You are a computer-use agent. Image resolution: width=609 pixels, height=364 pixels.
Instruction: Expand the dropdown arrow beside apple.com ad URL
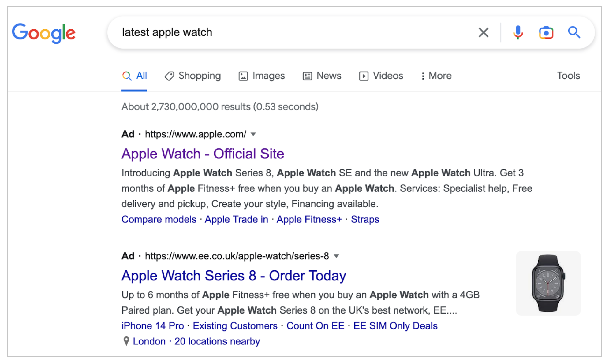pos(253,134)
